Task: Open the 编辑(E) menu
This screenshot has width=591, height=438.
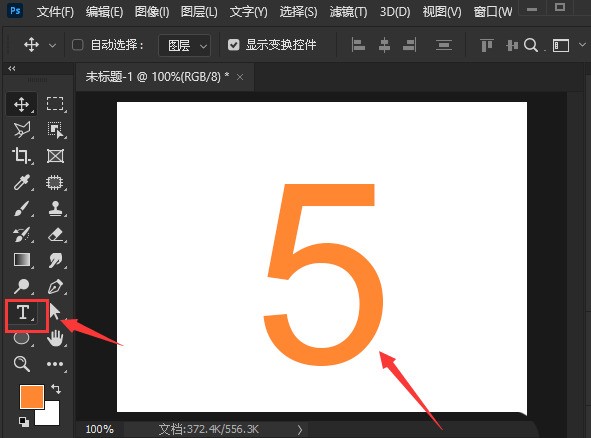Action: pyautogui.click(x=104, y=12)
